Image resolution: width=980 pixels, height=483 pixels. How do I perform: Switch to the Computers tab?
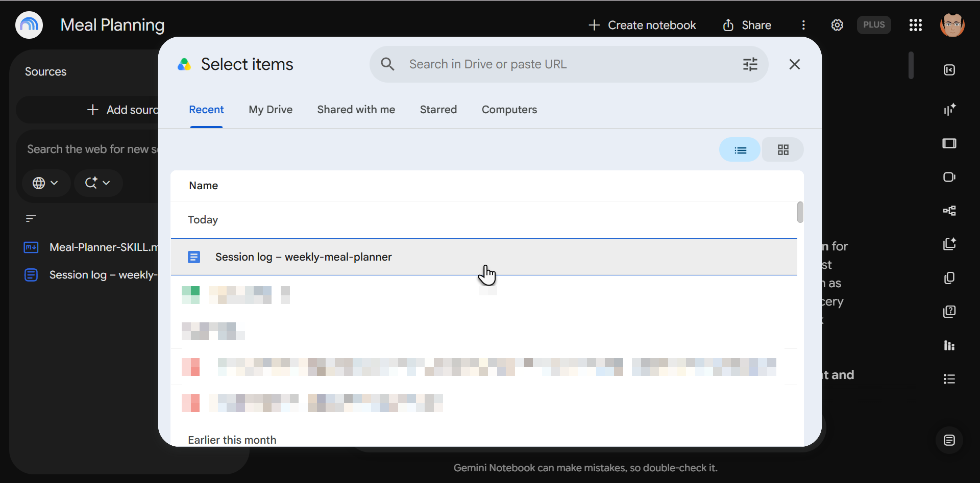[509, 110]
